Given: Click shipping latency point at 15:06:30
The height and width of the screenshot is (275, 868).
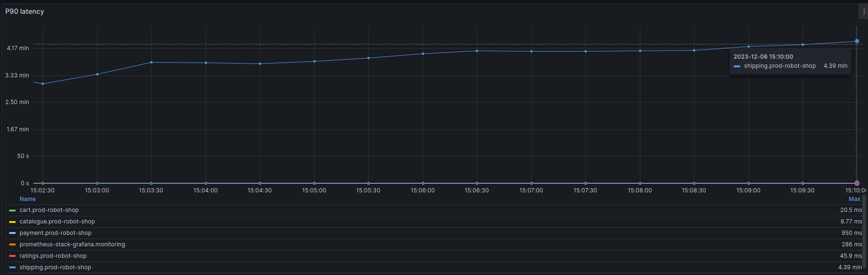Looking at the screenshot, I should [x=477, y=51].
